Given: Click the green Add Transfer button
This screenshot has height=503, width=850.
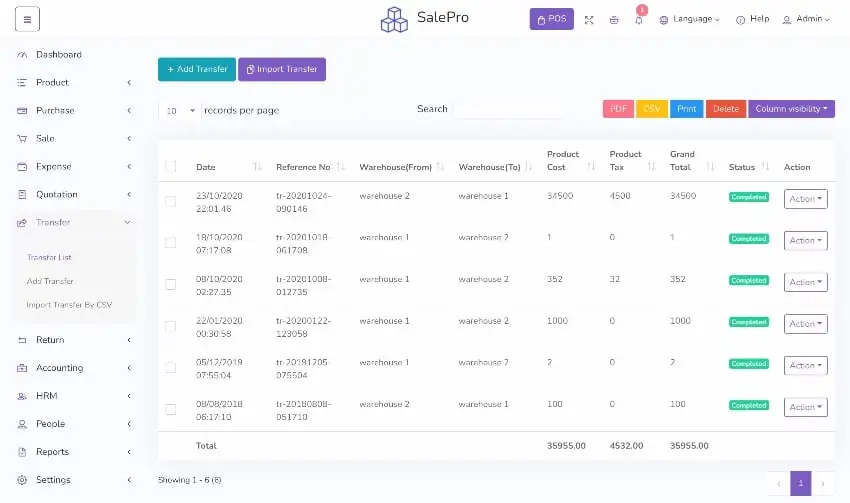Looking at the screenshot, I should point(196,69).
